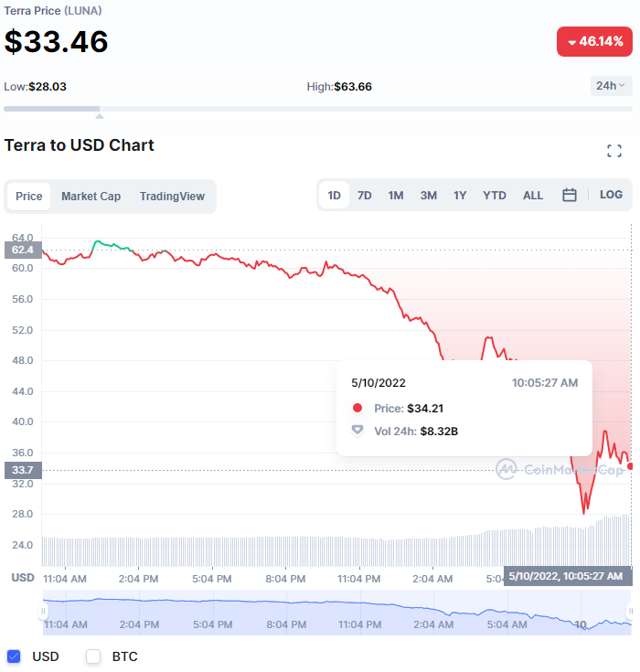Select the 1D time range
This screenshot has height=672, width=640.
coord(334,196)
